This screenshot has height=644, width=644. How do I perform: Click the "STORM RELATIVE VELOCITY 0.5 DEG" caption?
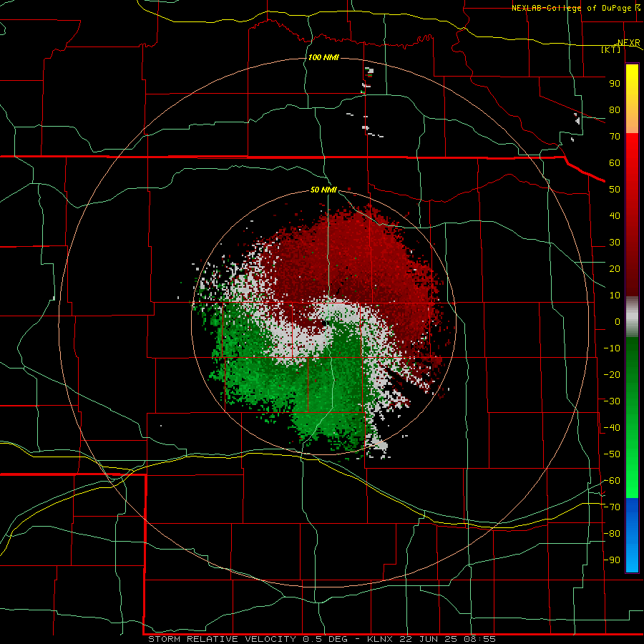[x=248, y=639]
